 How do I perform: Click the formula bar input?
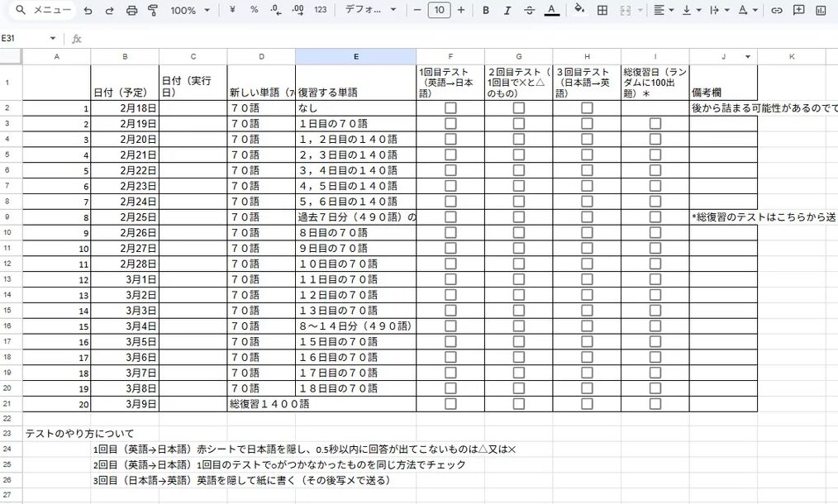(x=459, y=39)
